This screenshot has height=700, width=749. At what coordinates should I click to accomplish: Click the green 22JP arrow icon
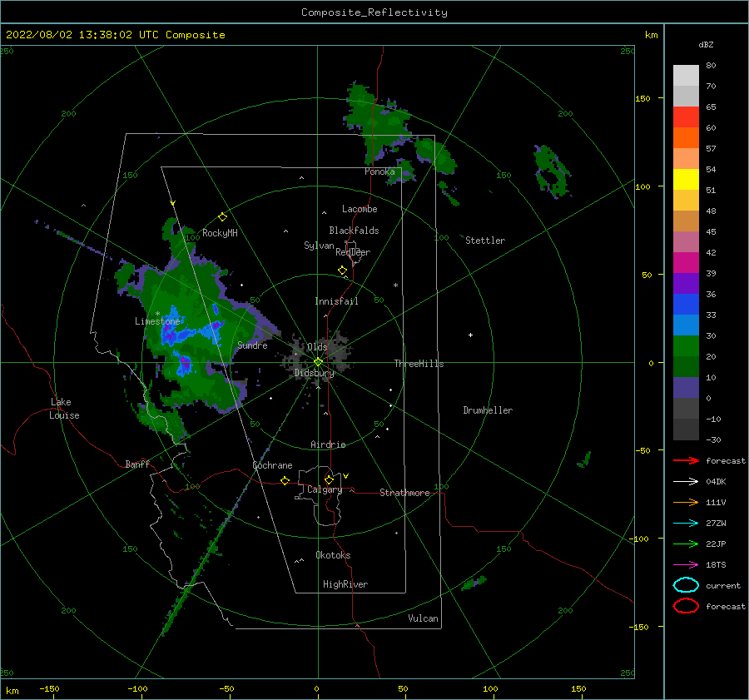click(686, 544)
